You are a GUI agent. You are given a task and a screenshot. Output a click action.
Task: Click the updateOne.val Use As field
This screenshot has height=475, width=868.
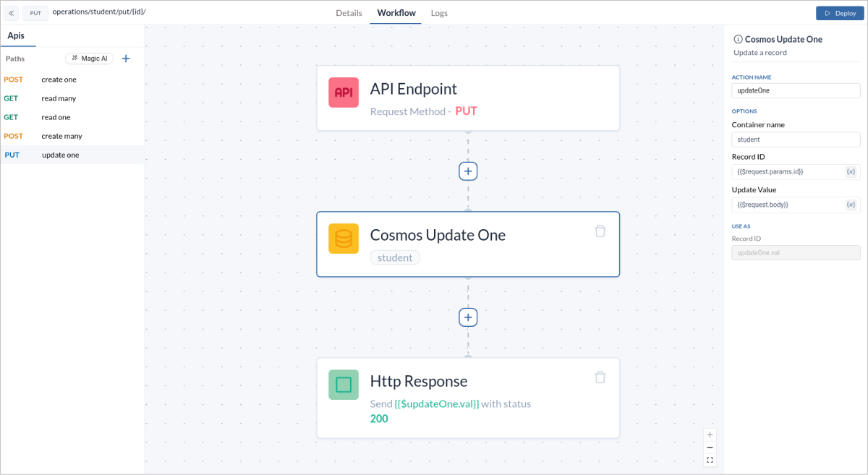(x=796, y=252)
